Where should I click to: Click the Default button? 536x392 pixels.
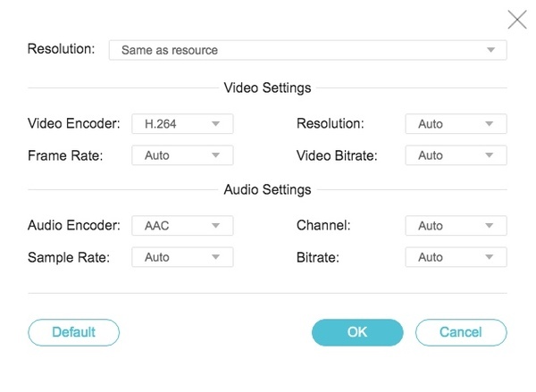[73, 332]
